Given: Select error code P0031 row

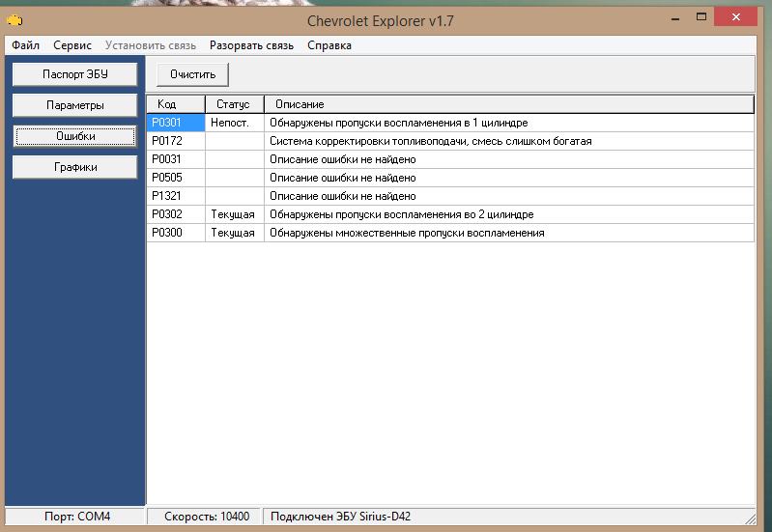Looking at the screenshot, I should (450, 159).
